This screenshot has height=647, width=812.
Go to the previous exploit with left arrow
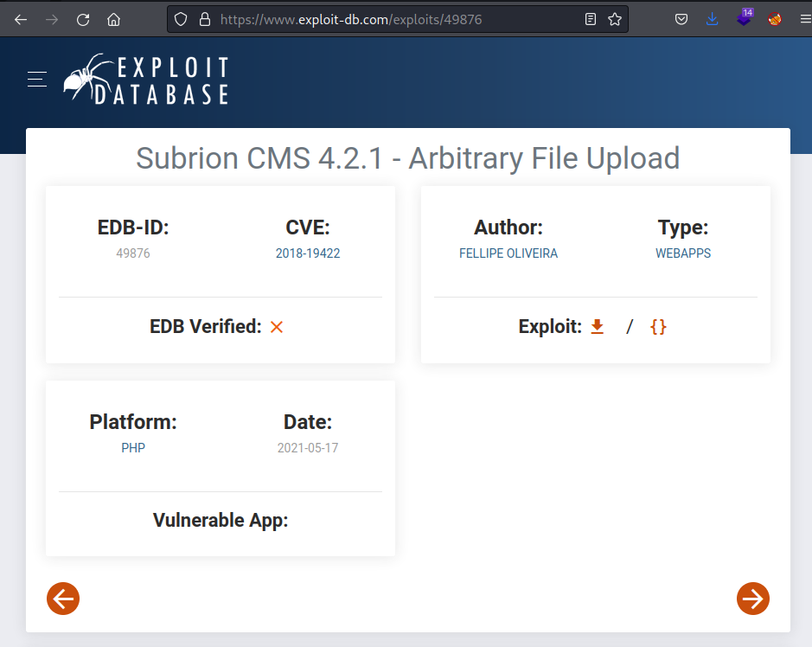tap(62, 598)
